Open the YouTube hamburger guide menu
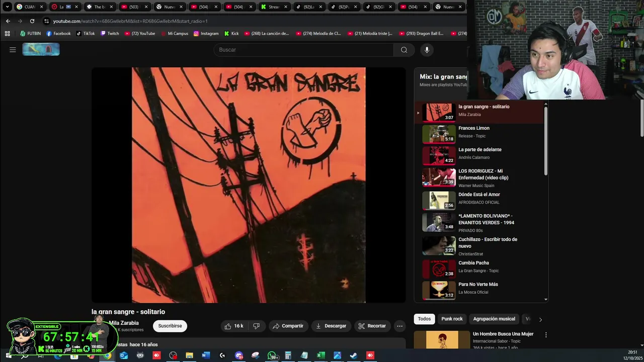This screenshot has height=362, width=644. [13, 50]
